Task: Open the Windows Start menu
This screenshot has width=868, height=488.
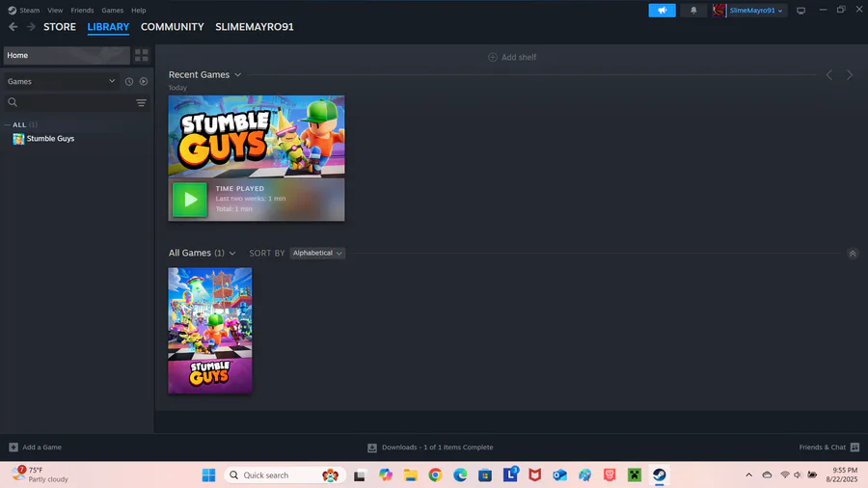Action: click(x=208, y=474)
